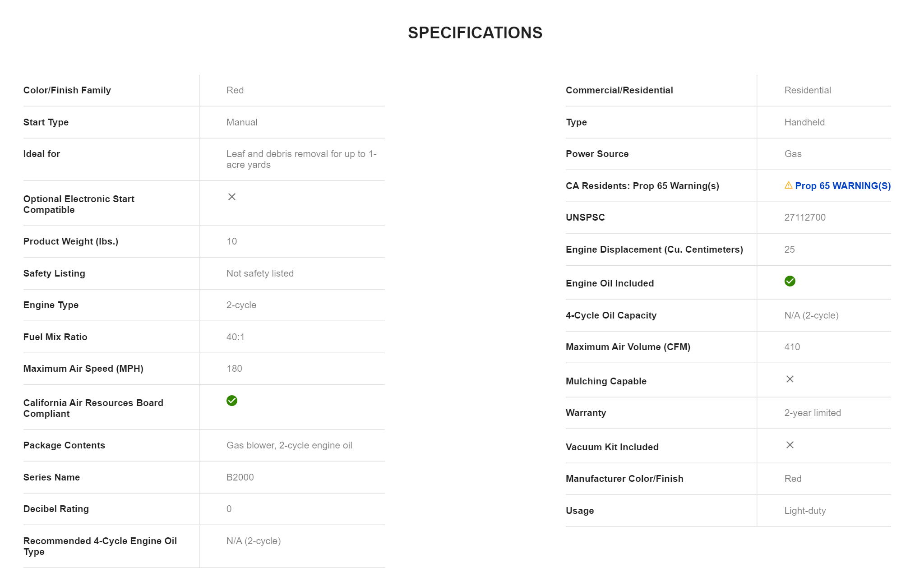The image size is (924, 568).
Task: Click the UNSPSC number 27112700
Action: [x=804, y=217]
